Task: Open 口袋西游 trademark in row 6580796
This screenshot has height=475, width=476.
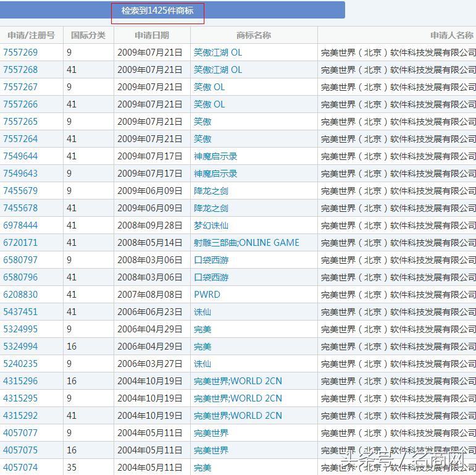Action: pyautogui.click(x=211, y=277)
